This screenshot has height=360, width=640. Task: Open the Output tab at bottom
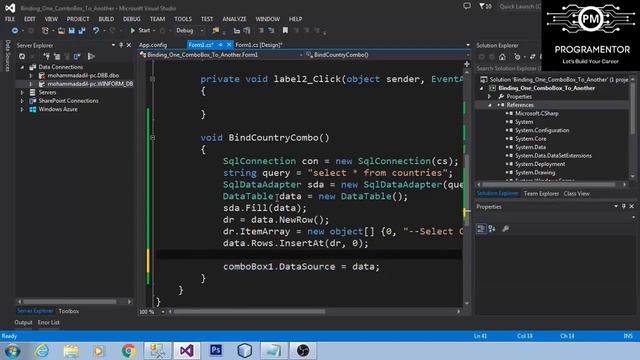coord(23,322)
